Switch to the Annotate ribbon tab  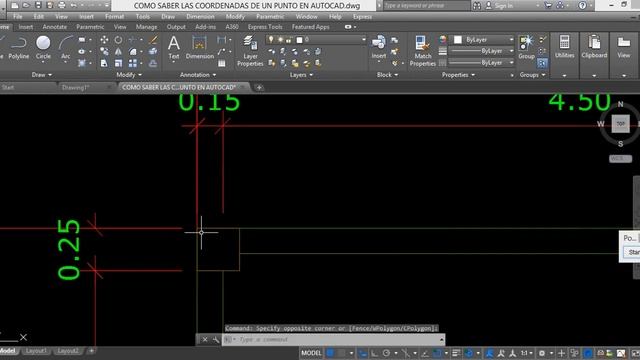(55, 27)
